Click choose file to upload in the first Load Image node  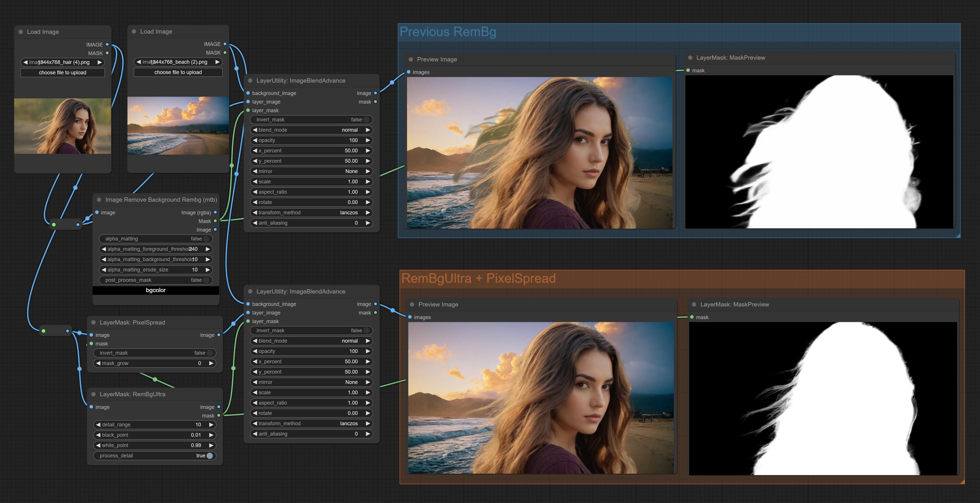(x=62, y=73)
